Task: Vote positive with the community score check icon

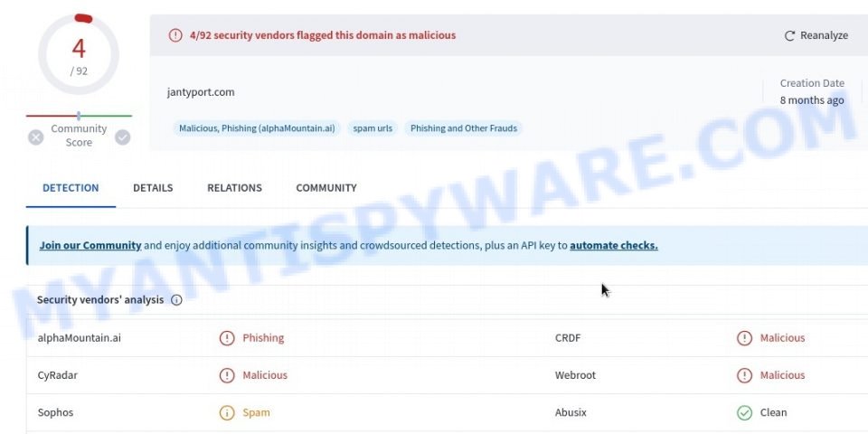Action: [x=122, y=137]
